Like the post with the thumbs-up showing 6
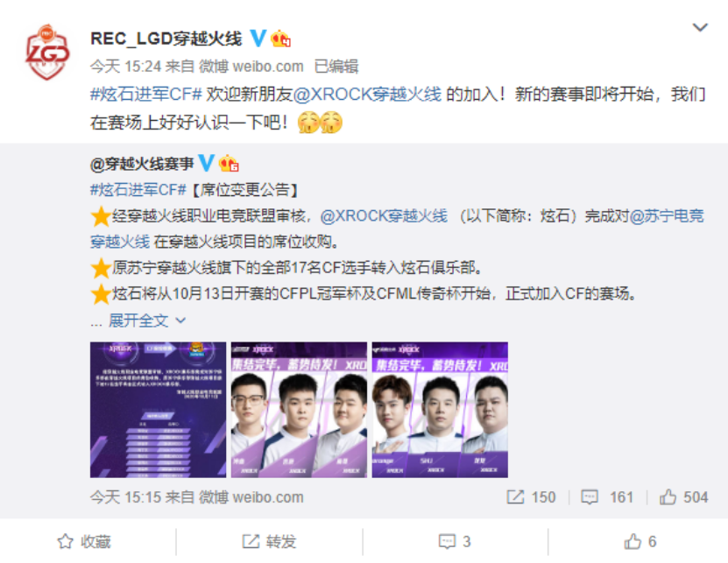The image size is (728, 563). 633,541
